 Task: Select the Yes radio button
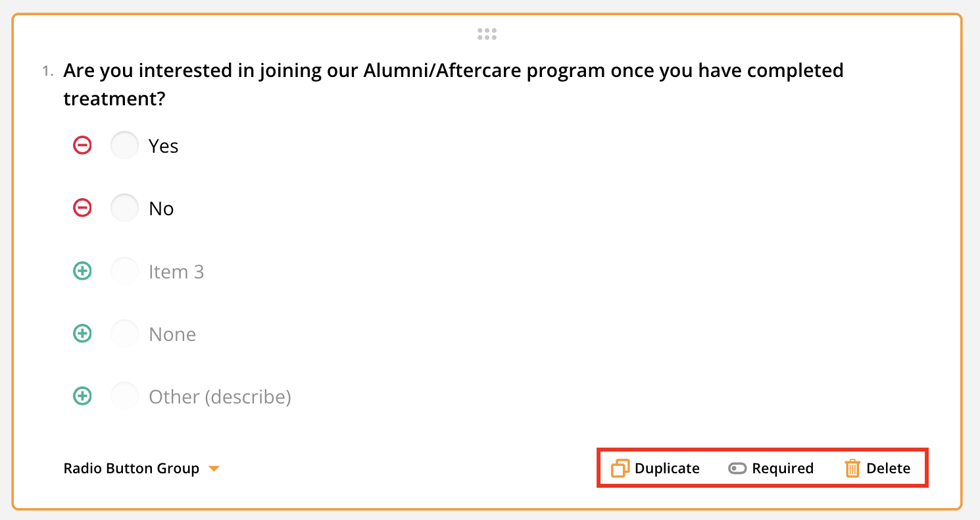(124, 145)
